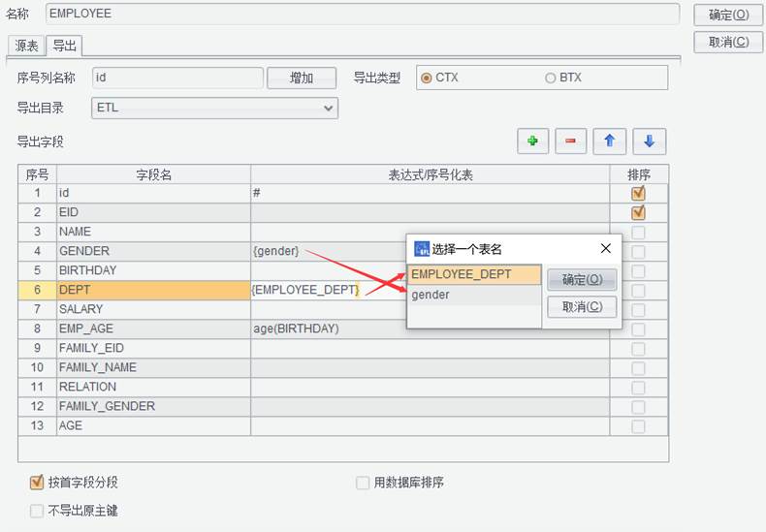The width and height of the screenshot is (766, 532).
Task: Click the {EMPLOYEE_DEPT} expression cell
Action: click(329, 291)
